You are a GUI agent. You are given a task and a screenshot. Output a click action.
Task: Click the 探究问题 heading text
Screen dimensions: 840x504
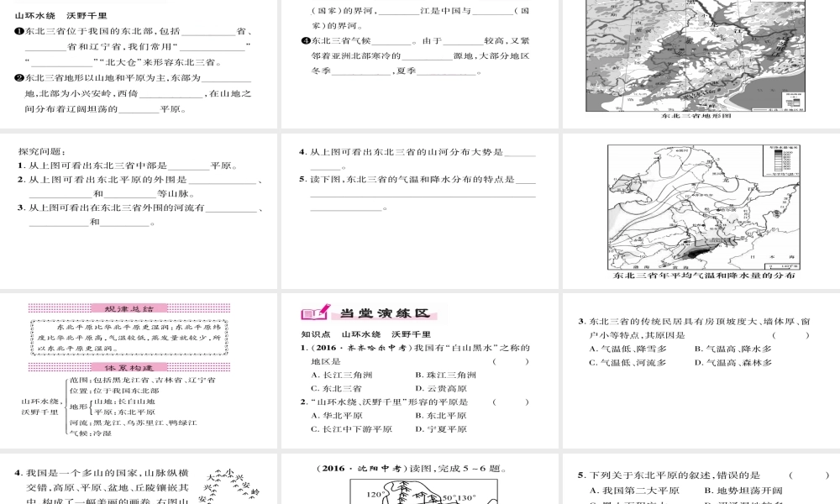pyautogui.click(x=41, y=151)
